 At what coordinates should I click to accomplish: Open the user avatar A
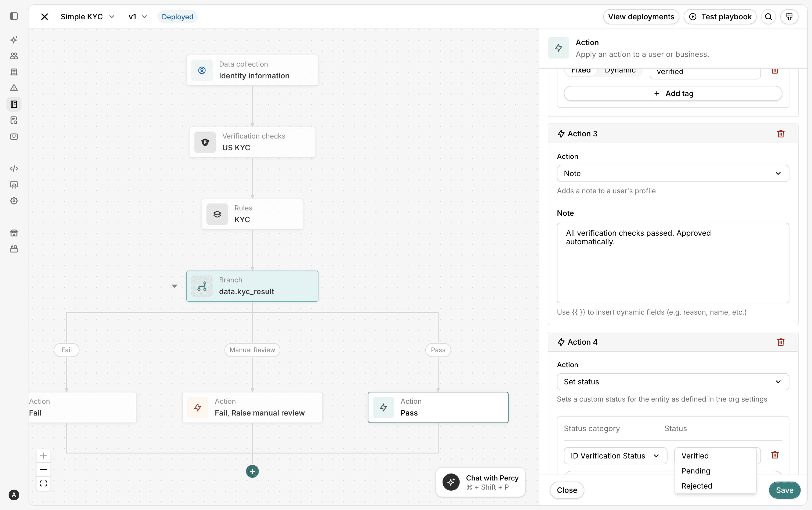click(x=14, y=495)
